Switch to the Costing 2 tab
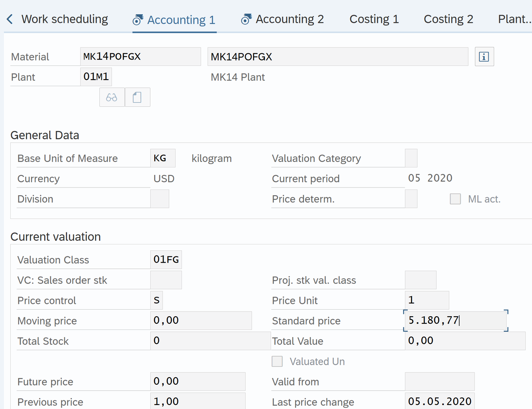 [448, 19]
